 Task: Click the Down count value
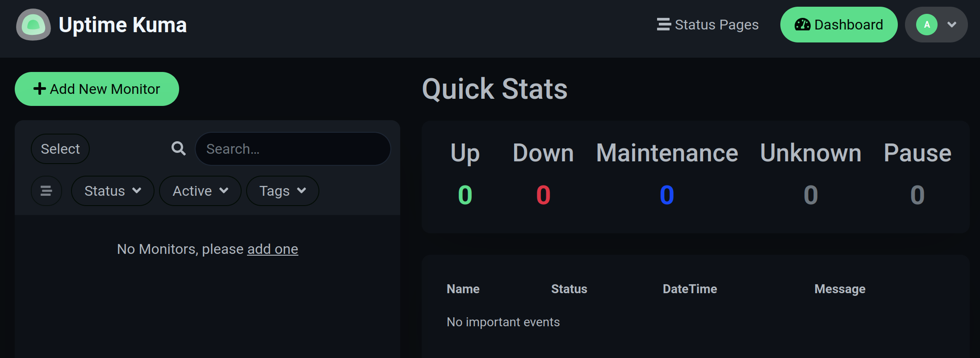click(x=543, y=195)
